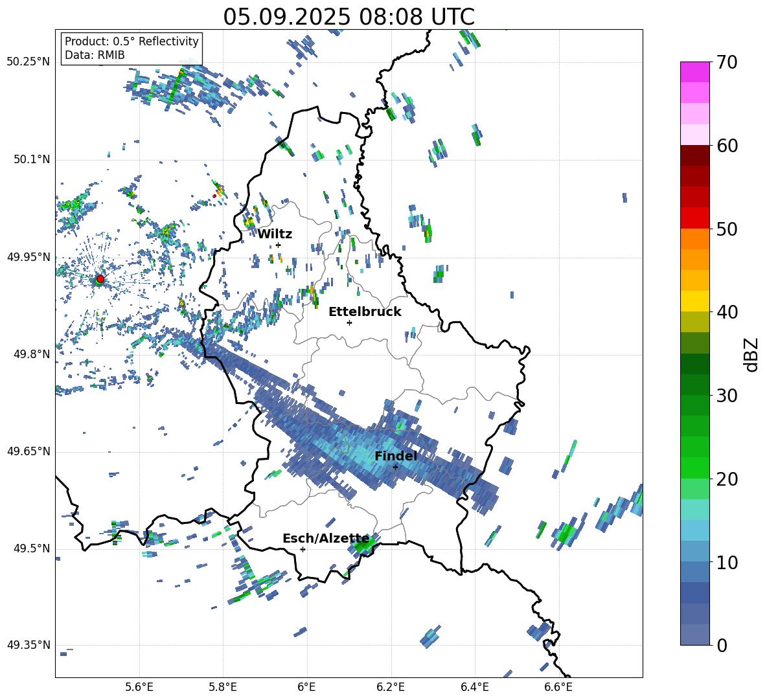The width and height of the screenshot is (767, 700).
Task: Click the title '05.09.2025 08:08 UTC'
Action: click(349, 17)
